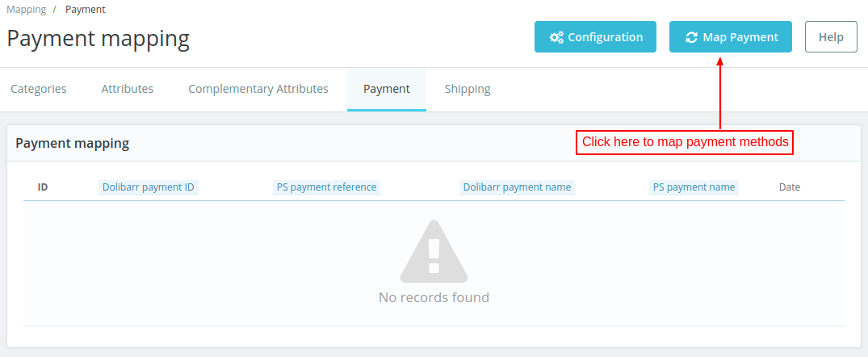Screen dimensions: 868x357
Task: Sort by the PS payment name column
Action: 694,187
